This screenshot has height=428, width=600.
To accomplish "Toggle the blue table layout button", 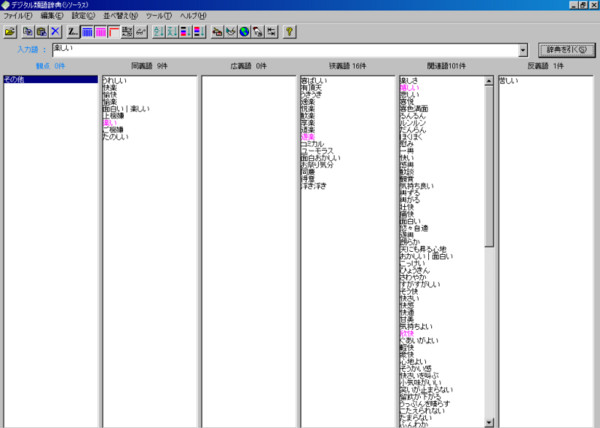I will [87, 32].
